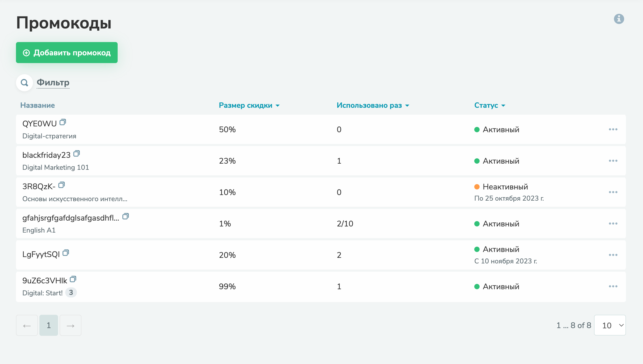Copy the QYE0WU promo code
Image resolution: width=643 pixels, height=364 pixels.
point(63,122)
